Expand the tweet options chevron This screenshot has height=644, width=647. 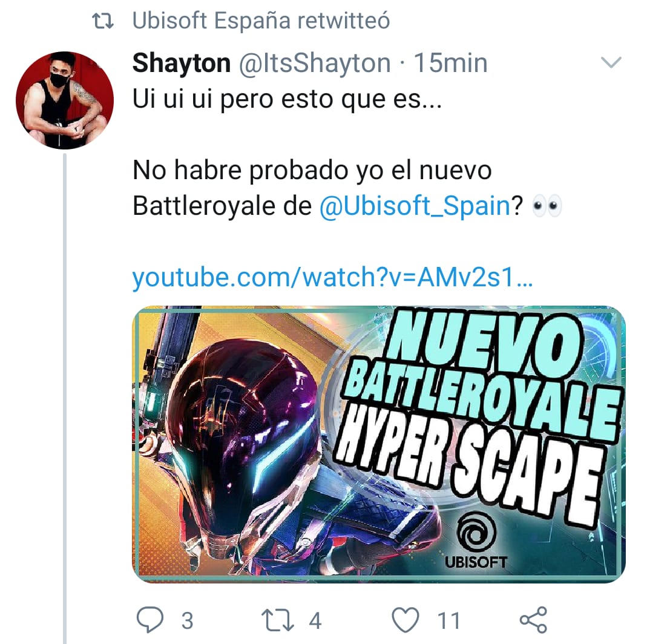[x=611, y=62]
